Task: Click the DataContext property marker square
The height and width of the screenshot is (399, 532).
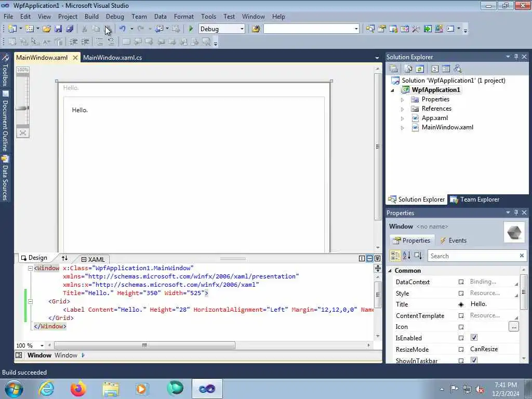Action: coord(461,282)
